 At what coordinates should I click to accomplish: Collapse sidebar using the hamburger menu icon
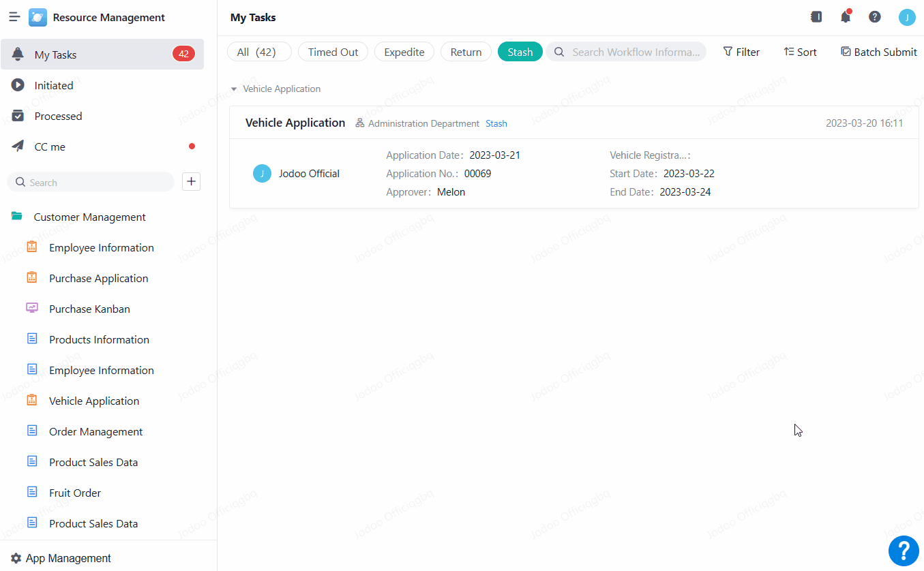click(14, 18)
